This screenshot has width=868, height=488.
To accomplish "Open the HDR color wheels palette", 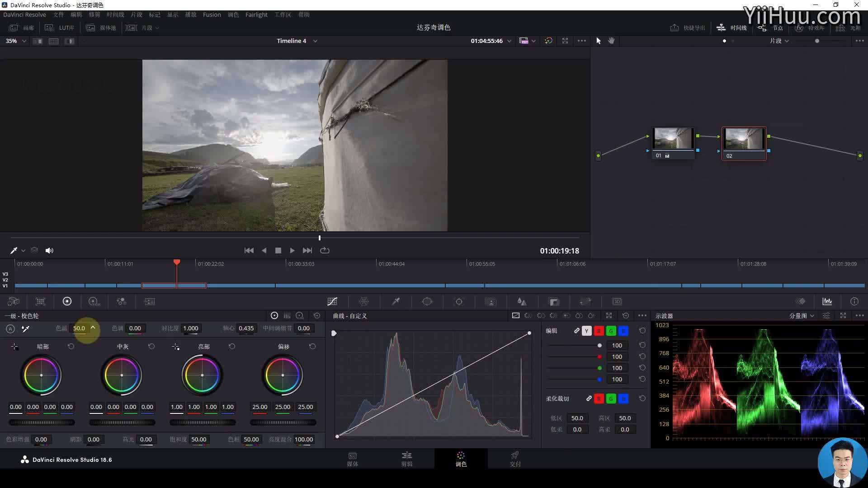I will (94, 301).
